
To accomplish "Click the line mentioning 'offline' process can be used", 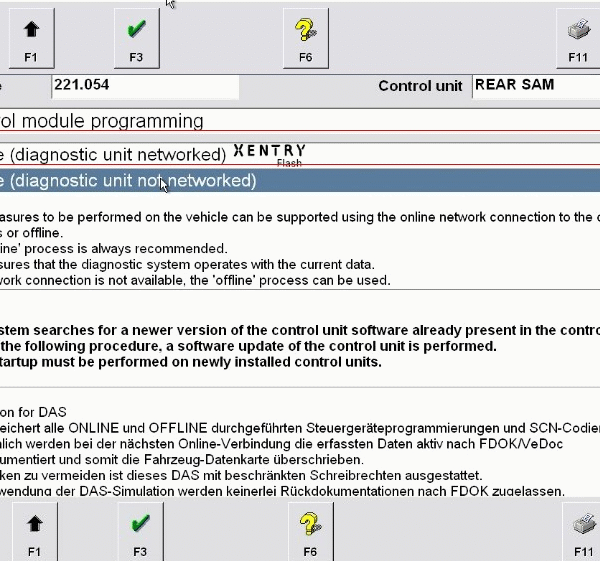I will point(195,280).
